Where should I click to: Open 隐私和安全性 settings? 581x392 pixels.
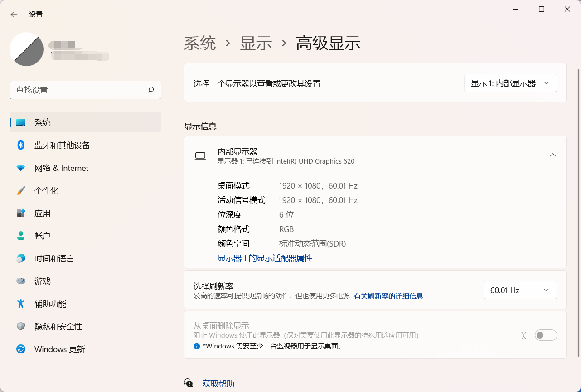click(85, 326)
